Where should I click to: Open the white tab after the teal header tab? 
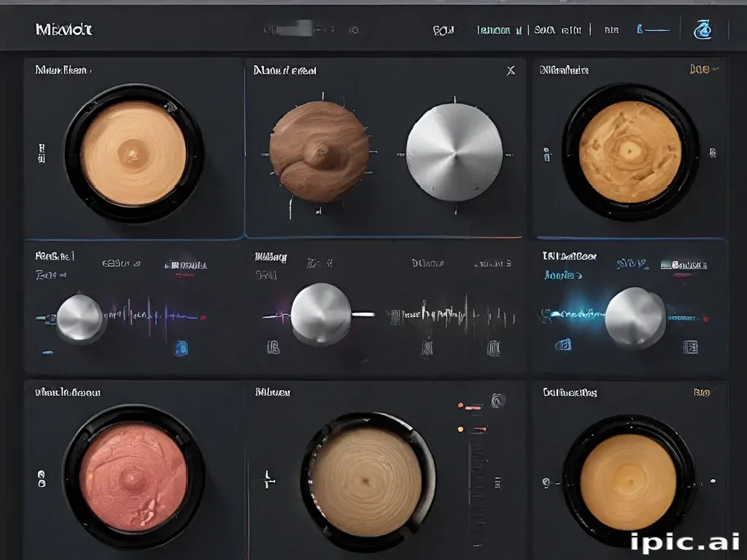pos(558,30)
